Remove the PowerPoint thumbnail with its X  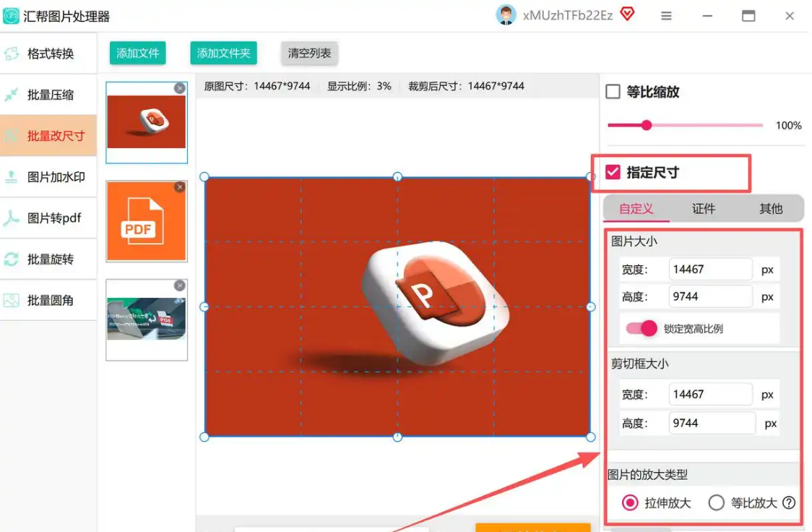180,89
